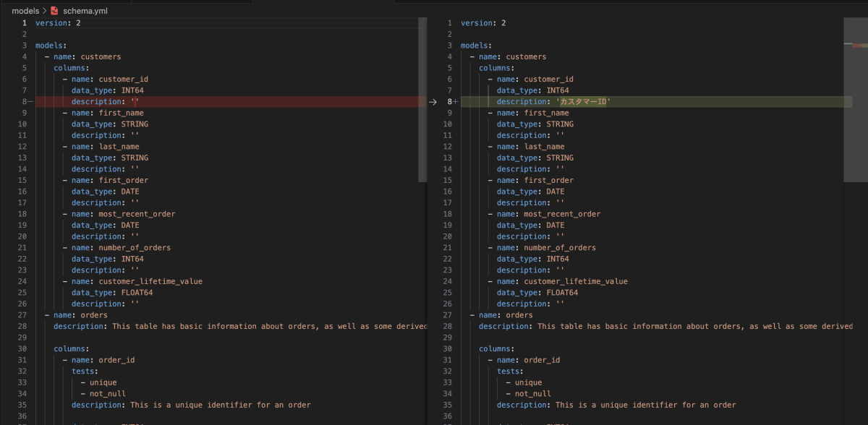This screenshot has height=425, width=868.
Task: Click 'version: 2' in the right pane
Action: (483, 23)
